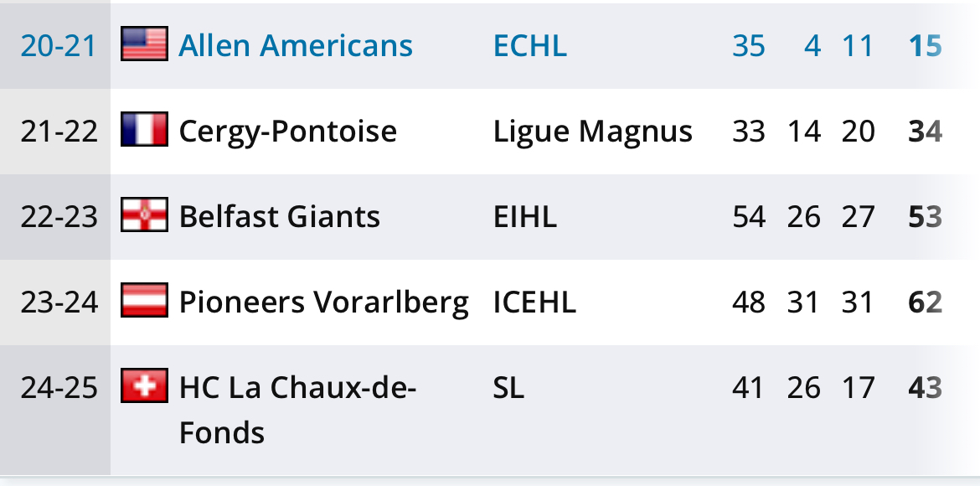The image size is (980, 486).
Task: Select the 23-24 season cell
Action: point(59,302)
